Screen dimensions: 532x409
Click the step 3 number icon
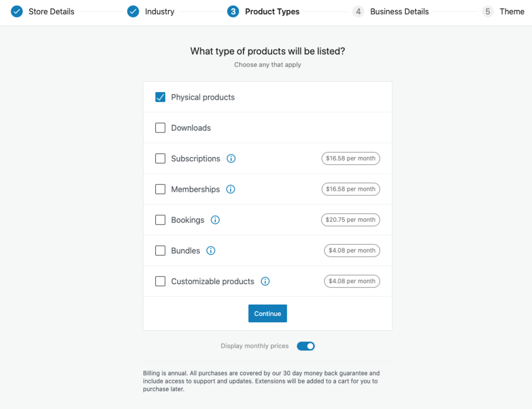coord(233,11)
